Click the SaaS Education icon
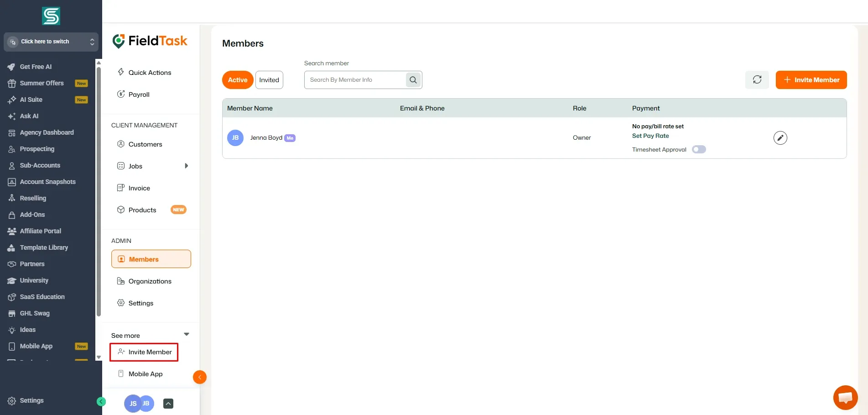Screen dimensions: 868x415 point(12,297)
